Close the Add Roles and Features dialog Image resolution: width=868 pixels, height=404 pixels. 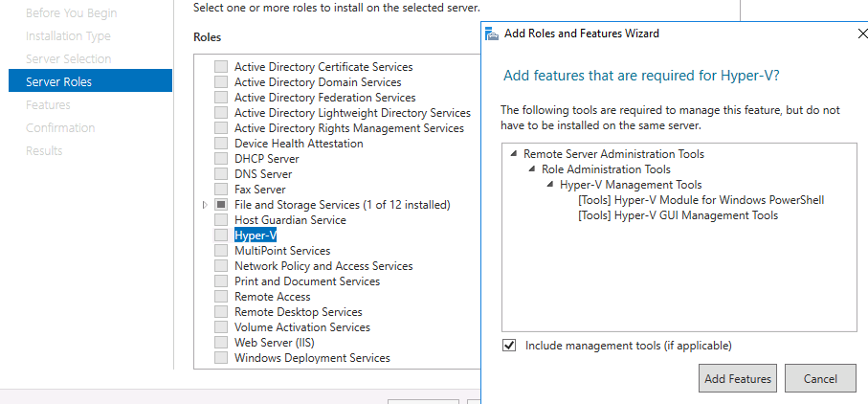click(x=862, y=34)
